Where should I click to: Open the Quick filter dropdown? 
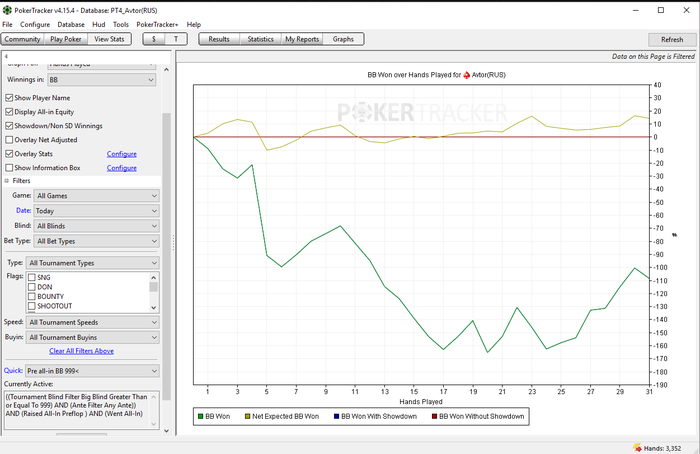click(92, 371)
